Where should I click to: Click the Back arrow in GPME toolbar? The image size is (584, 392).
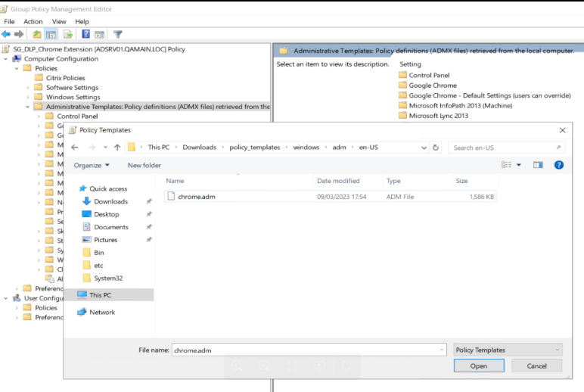(x=6, y=34)
